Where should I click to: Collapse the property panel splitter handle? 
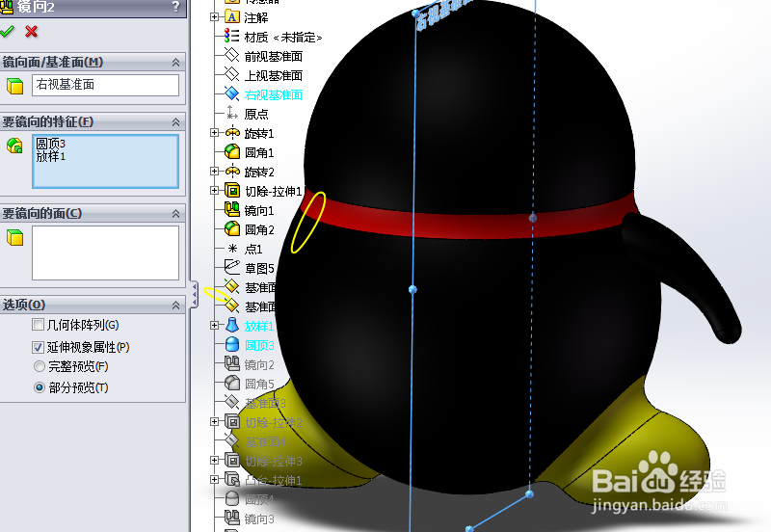[x=195, y=294]
